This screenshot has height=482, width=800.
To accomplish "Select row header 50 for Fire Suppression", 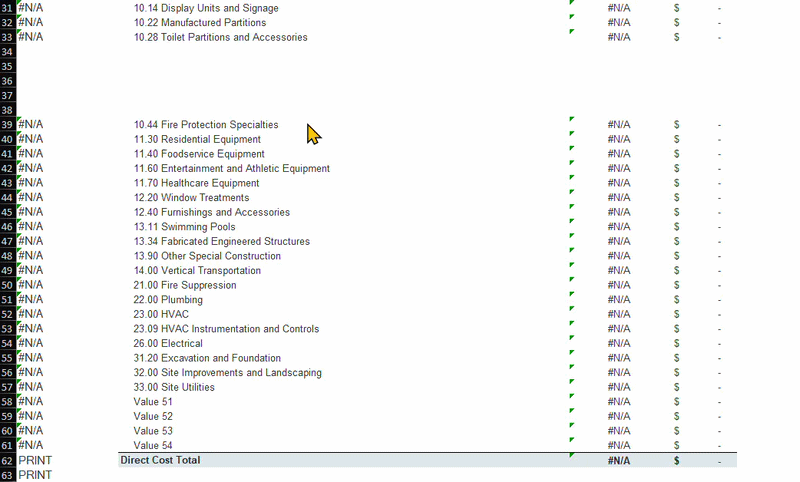I will 8,285.
